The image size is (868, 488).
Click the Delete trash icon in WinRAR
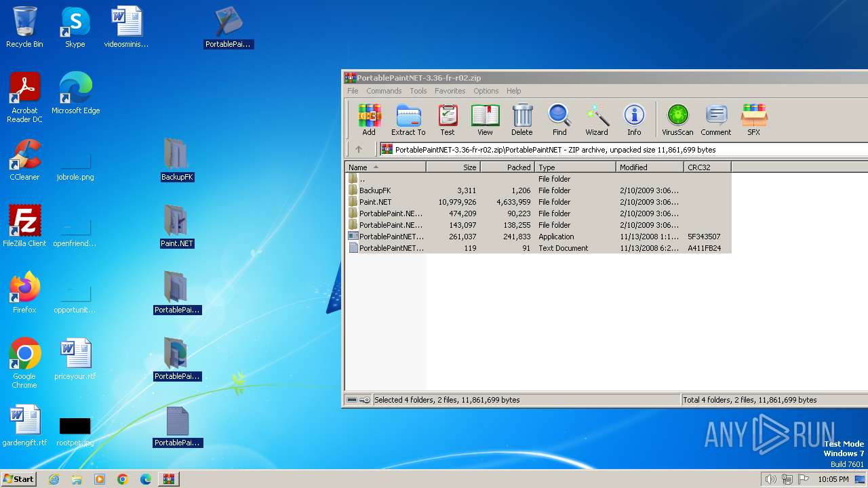522,120
